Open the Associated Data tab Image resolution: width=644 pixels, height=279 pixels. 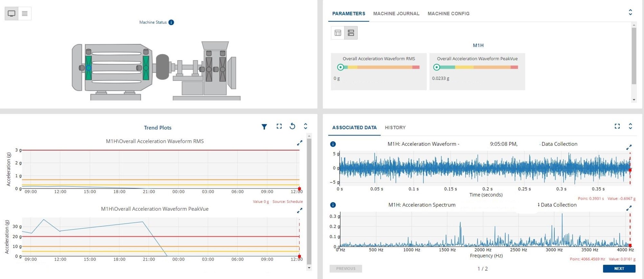tap(354, 127)
